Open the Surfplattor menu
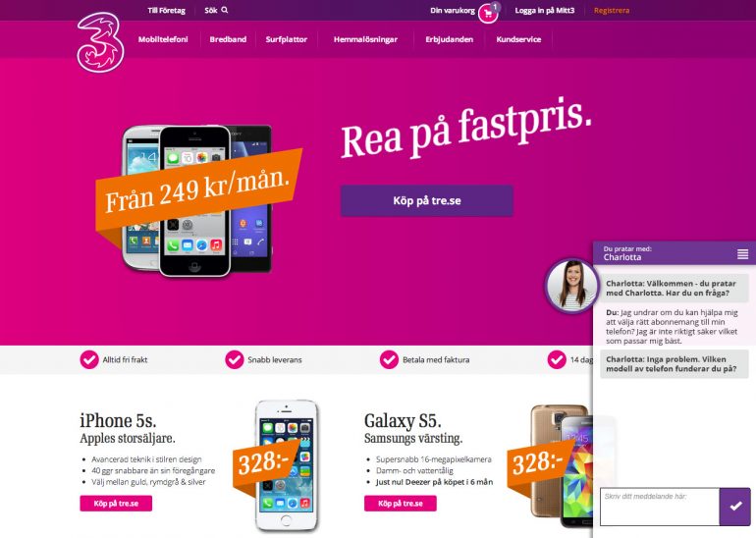Screen dimensions: 756x538 tap(287, 39)
